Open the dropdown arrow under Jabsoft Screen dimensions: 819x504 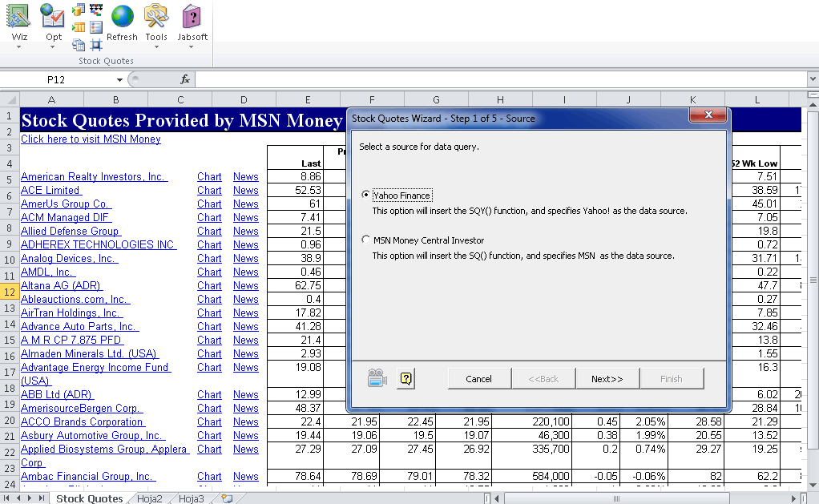tap(192, 47)
